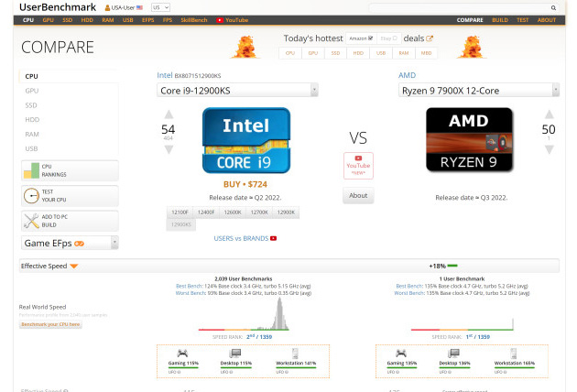Open the GPU tab in top nav
577x392 pixels.
pos(49,20)
